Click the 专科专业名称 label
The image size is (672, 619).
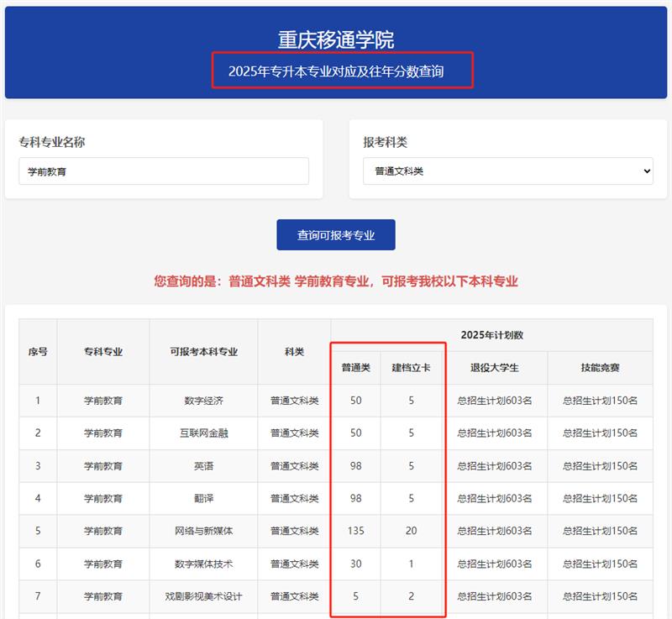pyautogui.click(x=52, y=142)
